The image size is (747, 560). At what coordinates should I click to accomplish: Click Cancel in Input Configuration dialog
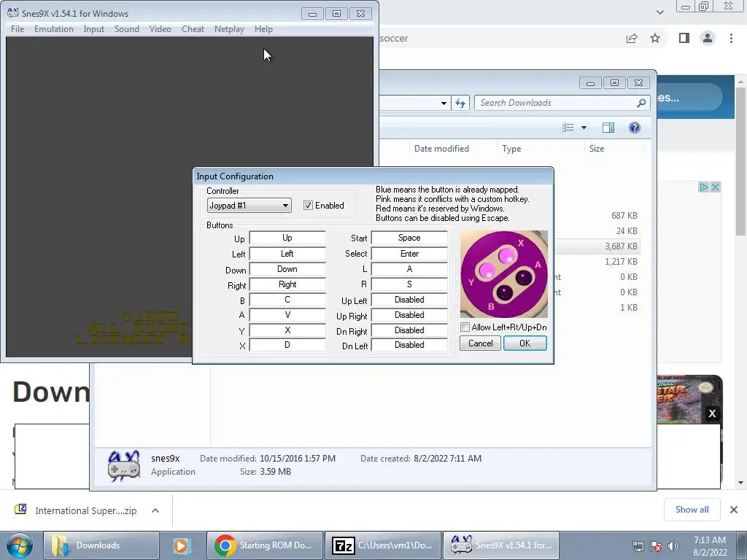[480, 343]
